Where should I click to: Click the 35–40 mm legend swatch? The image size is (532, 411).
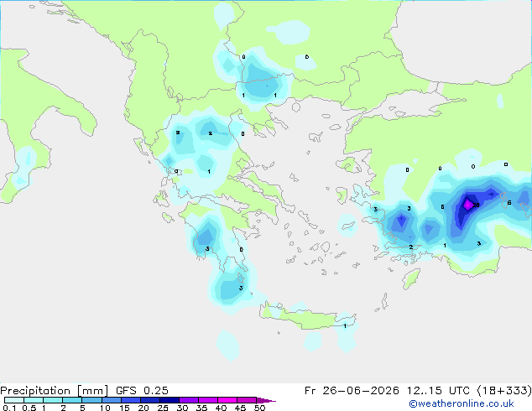point(207,400)
